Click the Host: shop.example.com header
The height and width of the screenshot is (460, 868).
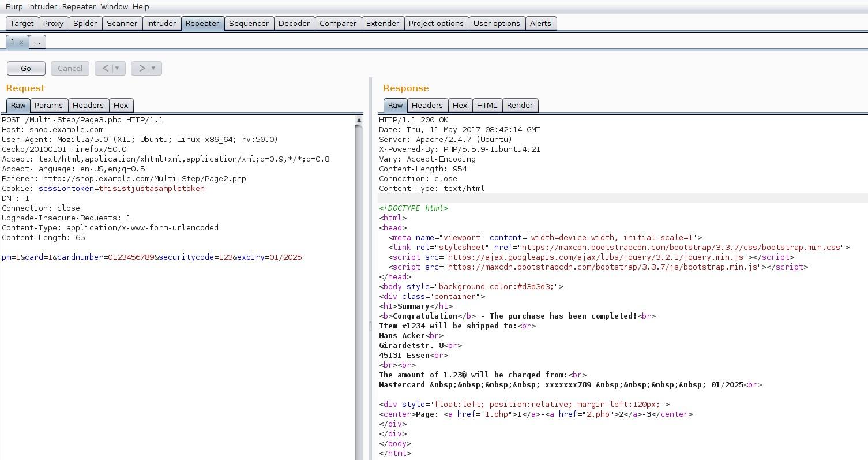point(52,130)
